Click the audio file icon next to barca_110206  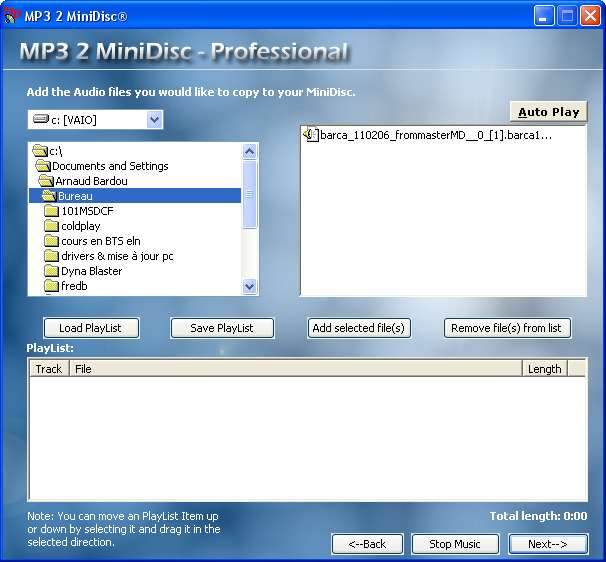point(311,135)
